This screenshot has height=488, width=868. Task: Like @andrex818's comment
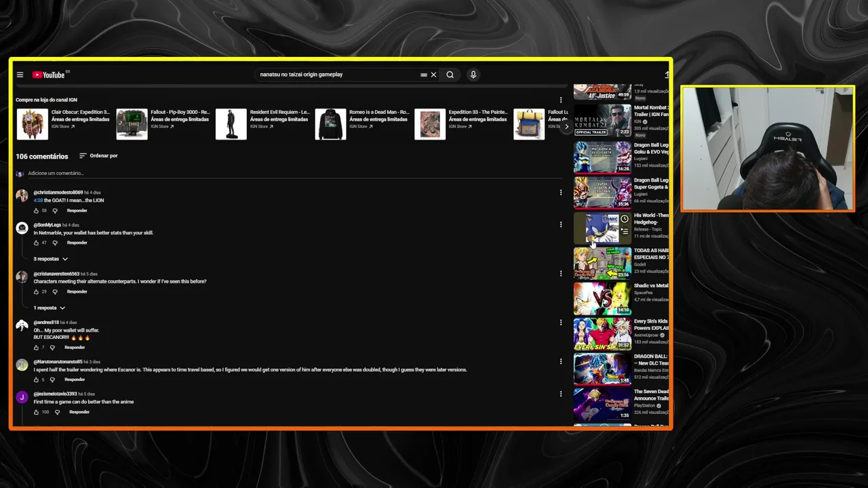(37, 348)
